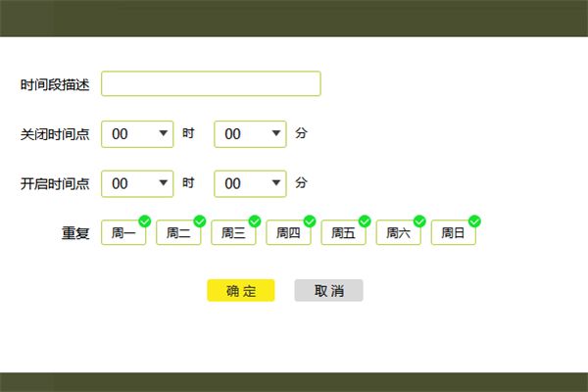Open the 关闭时间点 hour dropdown

coord(137,133)
